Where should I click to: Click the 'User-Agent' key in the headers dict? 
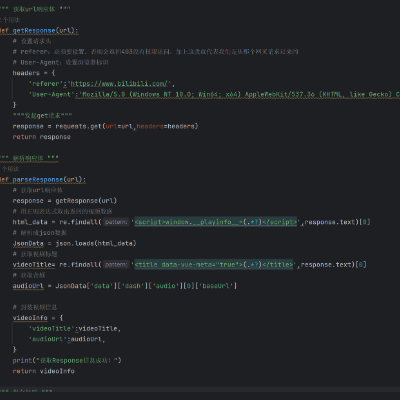pos(51,94)
